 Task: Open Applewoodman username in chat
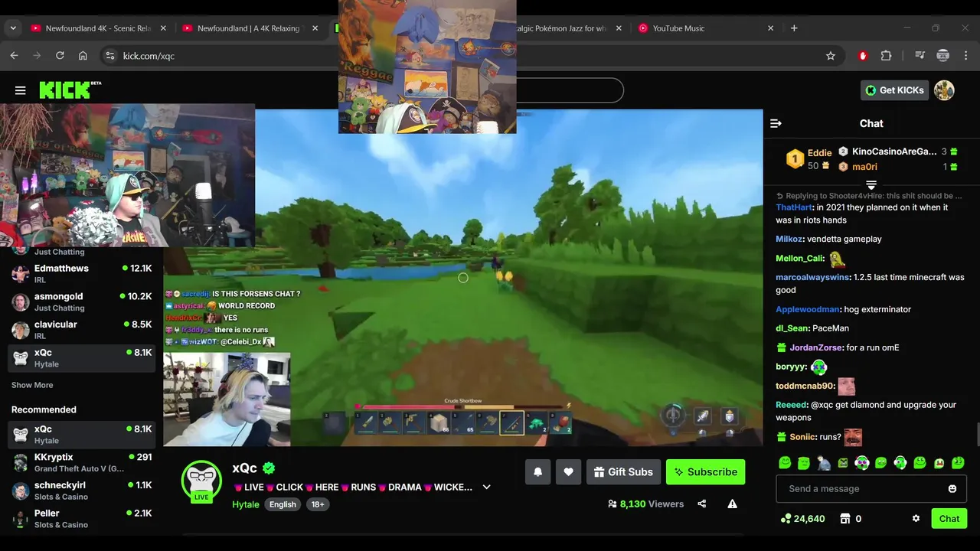pos(807,309)
